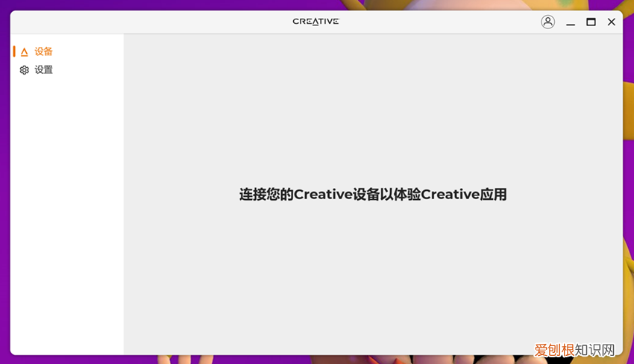Image resolution: width=634 pixels, height=364 pixels.
Task: Maximize the Creative app window
Action: pyautogui.click(x=591, y=22)
